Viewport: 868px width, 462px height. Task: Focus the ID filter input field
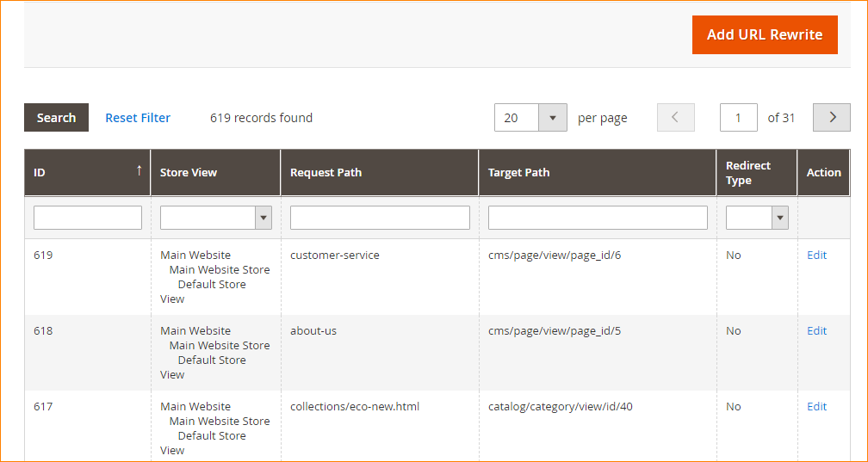[87, 218]
